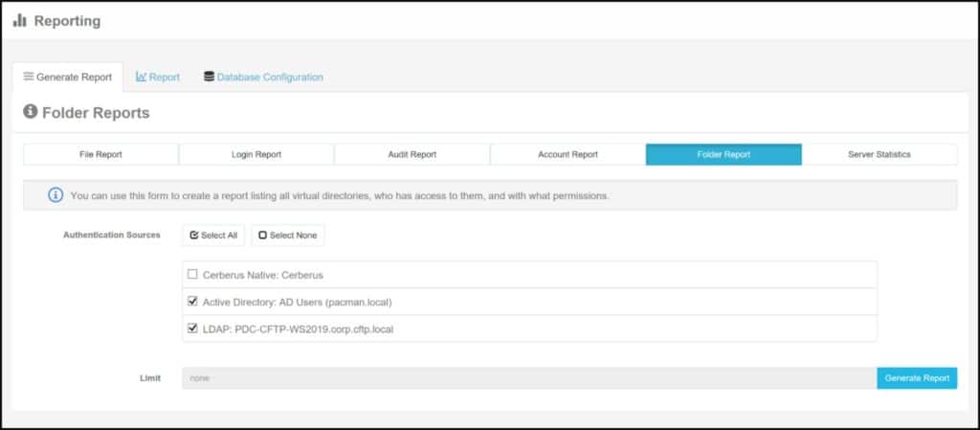Select the File Report section
Image resolution: width=980 pixels, height=430 pixels.
pos(100,154)
